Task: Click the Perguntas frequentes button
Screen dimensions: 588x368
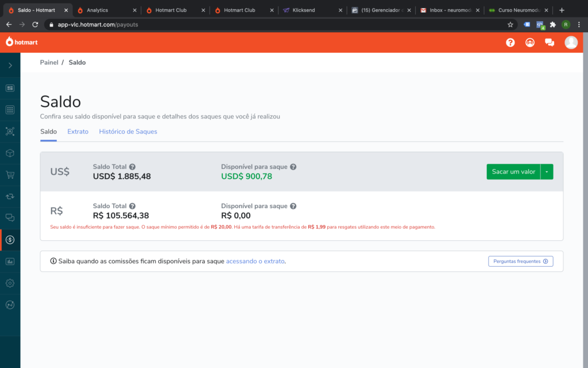Action: pyautogui.click(x=520, y=261)
